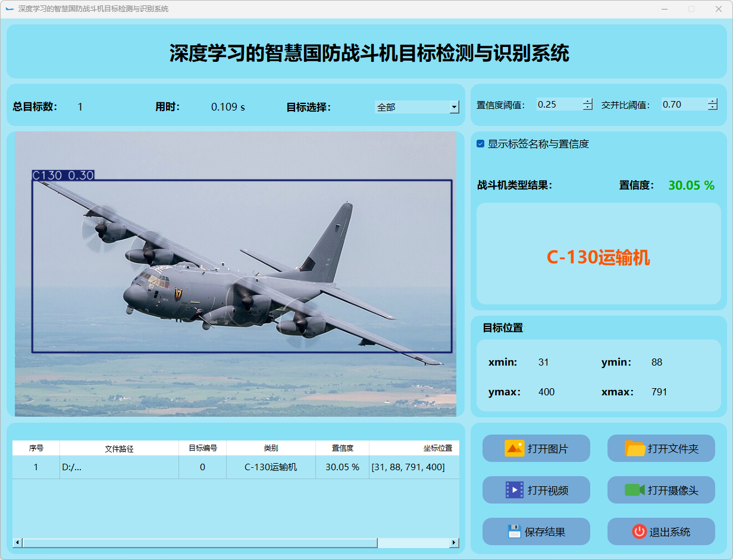Click the red power icon on 退出系统
733x560 pixels.
[x=639, y=531]
